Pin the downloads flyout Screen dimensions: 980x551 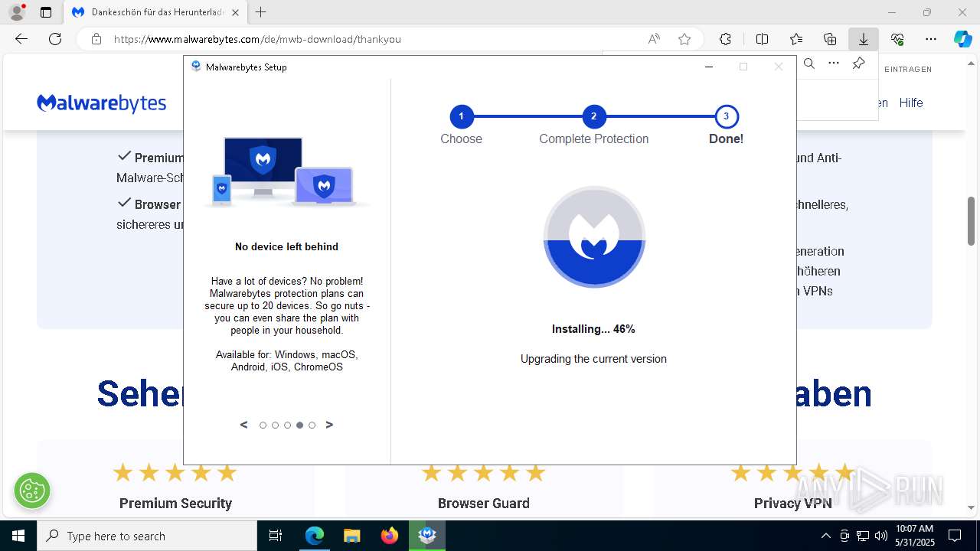(x=859, y=64)
